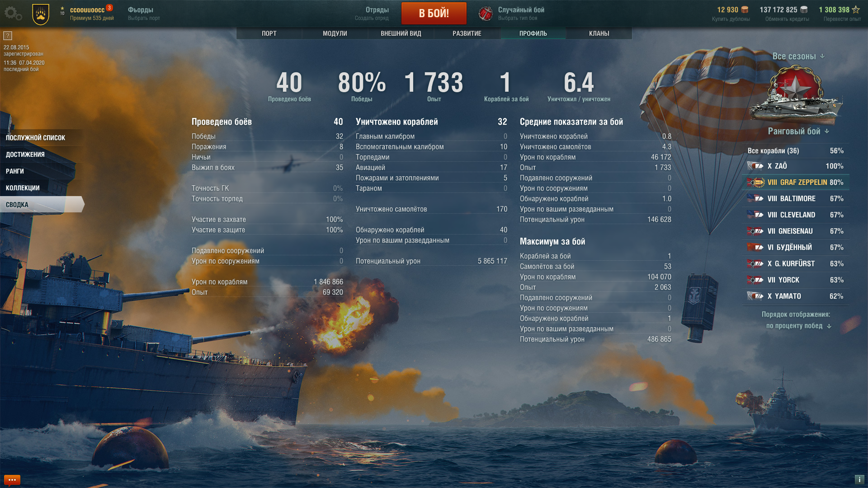Change sort order по проценту побед
Image resolution: width=868 pixels, height=488 pixels.
(798, 326)
